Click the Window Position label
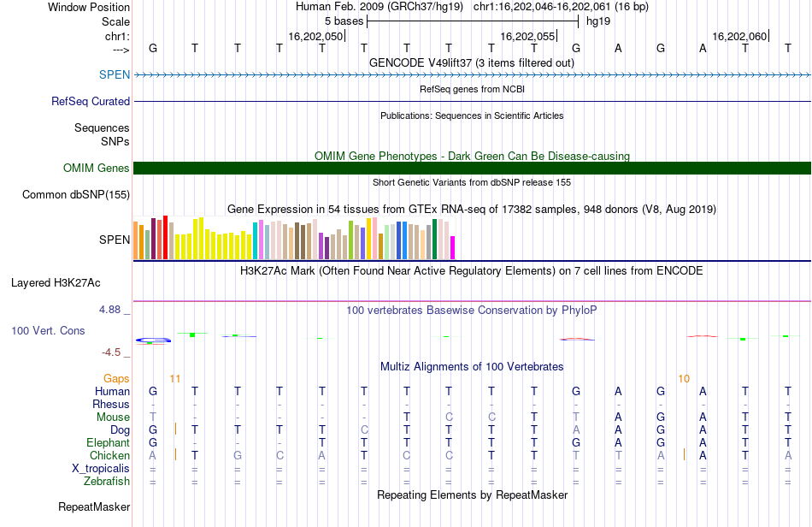This screenshot has height=527, width=812. pyautogui.click(x=89, y=7)
